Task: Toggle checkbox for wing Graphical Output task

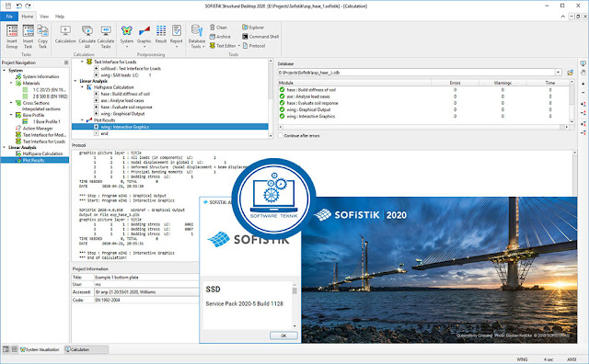Action: coord(96,113)
